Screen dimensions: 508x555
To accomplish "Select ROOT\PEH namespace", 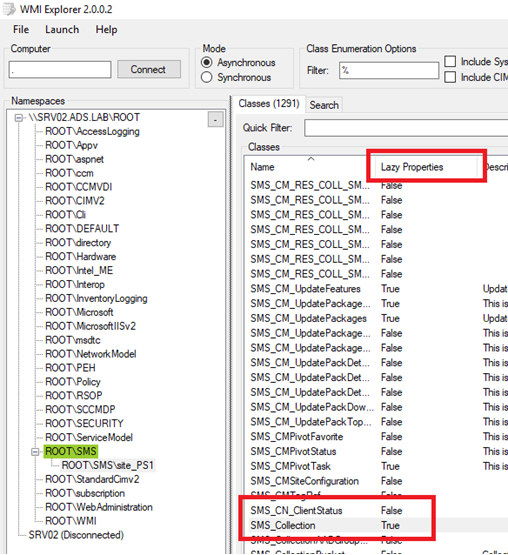I will tap(70, 368).
